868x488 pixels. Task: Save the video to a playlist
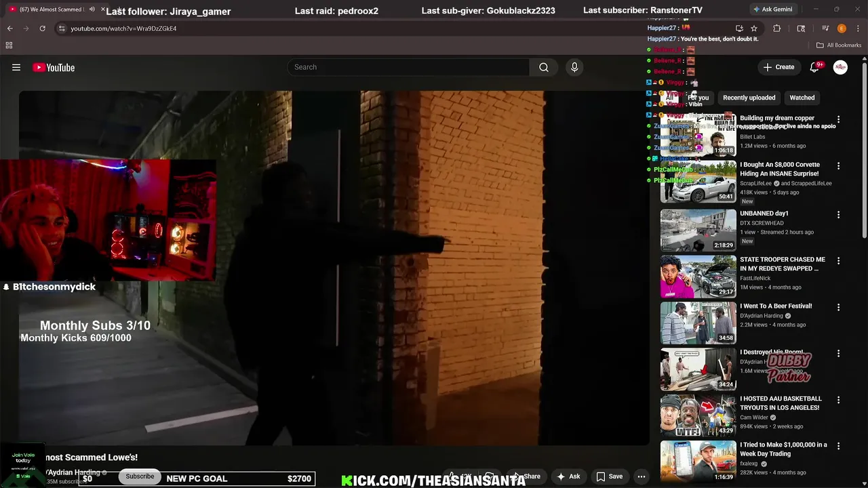(x=609, y=476)
